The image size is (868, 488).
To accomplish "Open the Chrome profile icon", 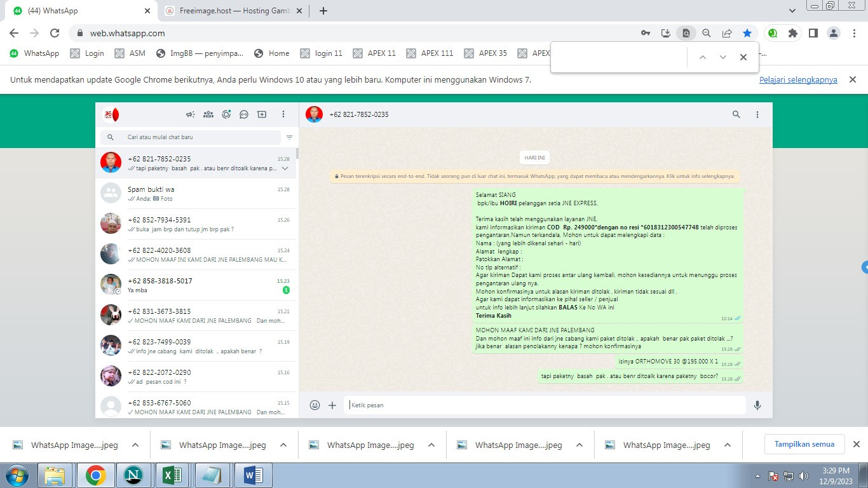I will coord(833,33).
